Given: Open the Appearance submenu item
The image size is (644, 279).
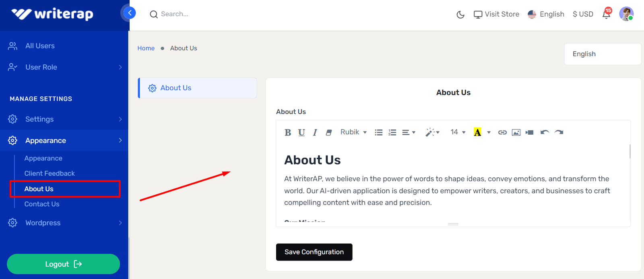Looking at the screenshot, I should pos(43,158).
